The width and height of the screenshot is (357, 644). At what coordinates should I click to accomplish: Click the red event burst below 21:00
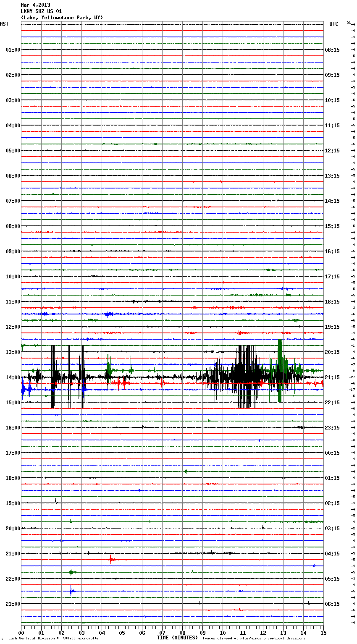[x=111, y=559]
